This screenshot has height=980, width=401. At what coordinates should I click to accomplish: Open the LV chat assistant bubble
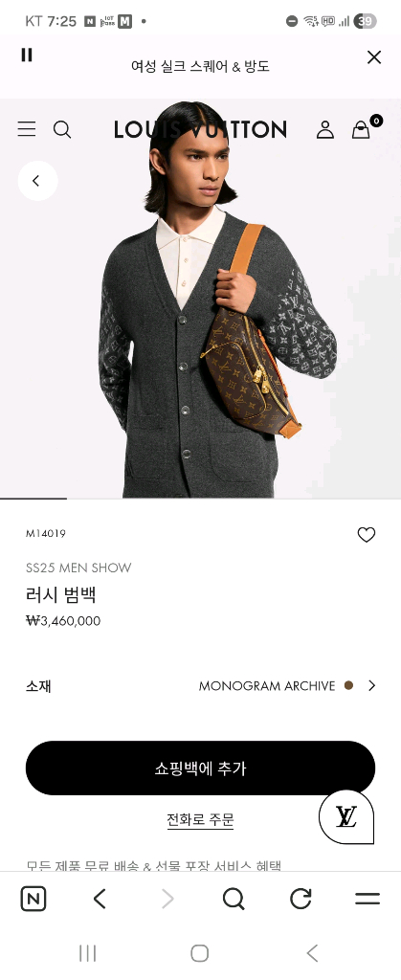coord(346,816)
